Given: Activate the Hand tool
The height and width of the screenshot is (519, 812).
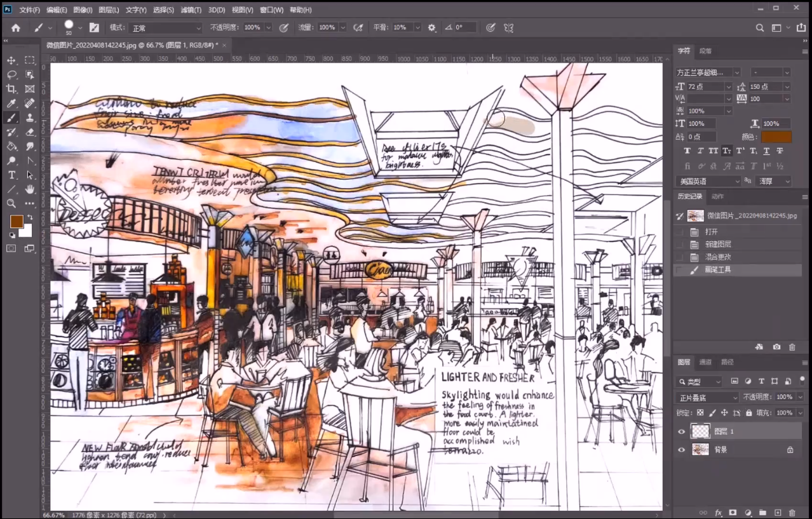Looking at the screenshot, I should point(30,189).
